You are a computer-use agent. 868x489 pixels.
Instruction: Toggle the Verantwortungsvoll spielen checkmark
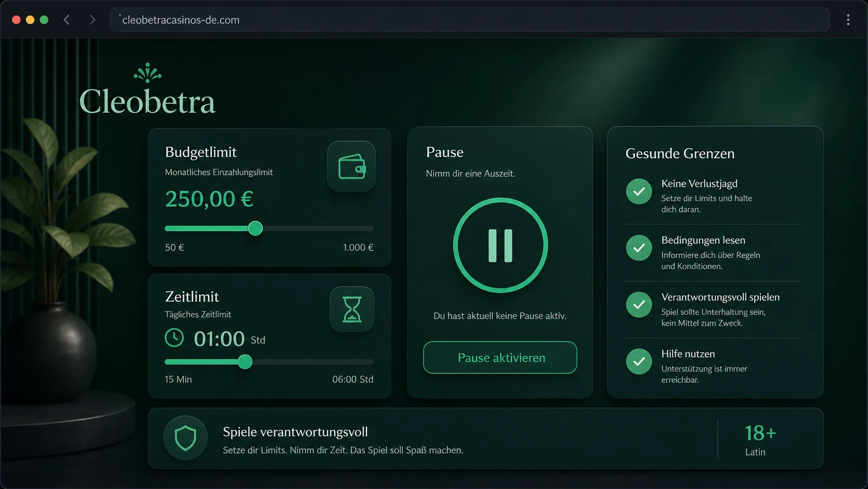click(639, 305)
